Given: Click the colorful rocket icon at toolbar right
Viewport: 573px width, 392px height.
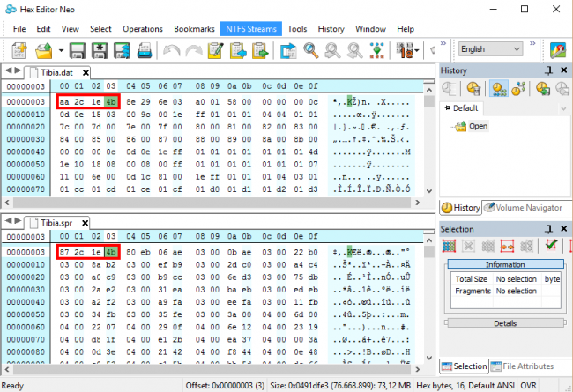Looking at the screenshot, I should [558, 50].
